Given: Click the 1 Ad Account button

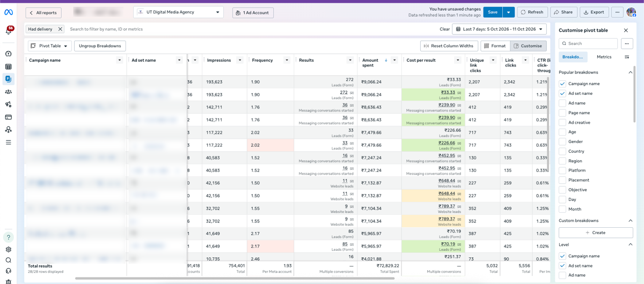Looking at the screenshot, I should click(253, 13).
